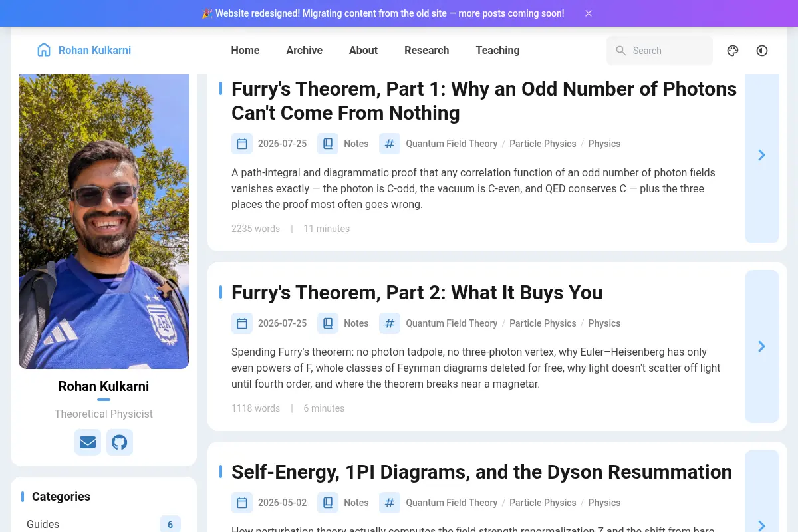Open the Research menu item
Screen dimensions: 798x532
tap(427, 51)
